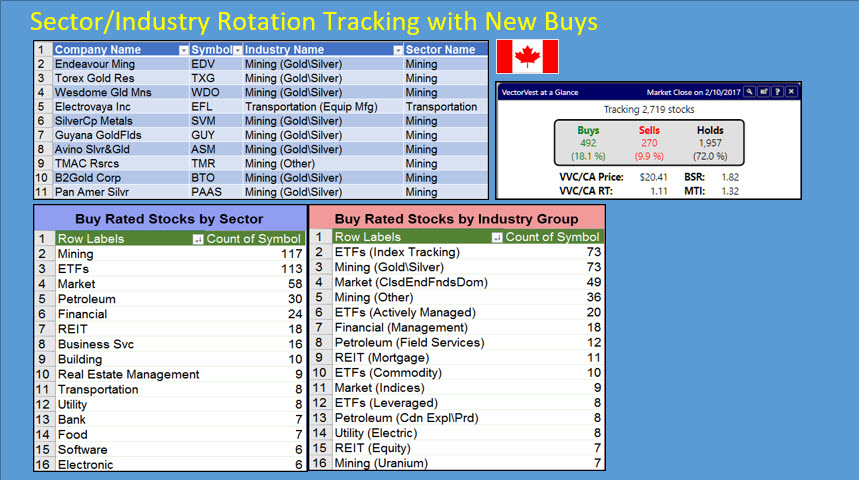Select the Financial sector row label

(x=83, y=315)
